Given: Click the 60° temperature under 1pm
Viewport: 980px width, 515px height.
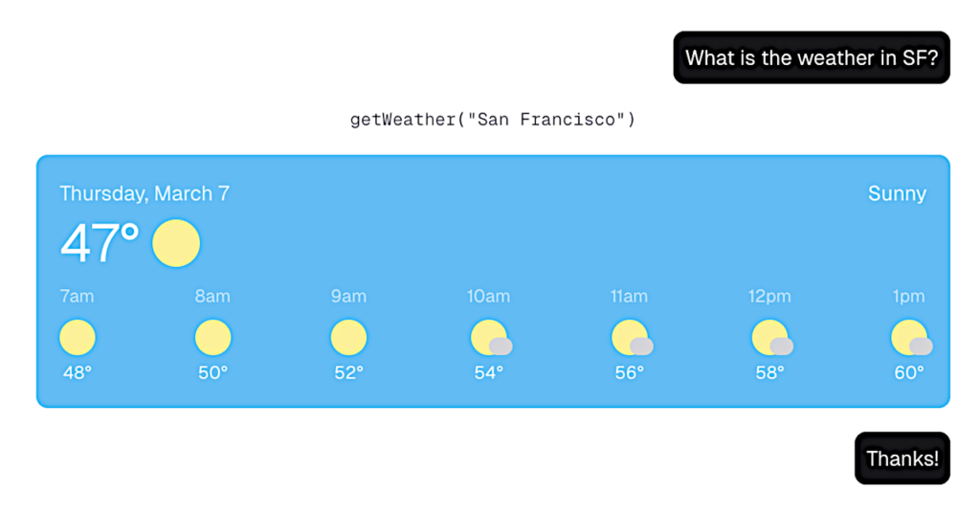Looking at the screenshot, I should click(x=909, y=373).
